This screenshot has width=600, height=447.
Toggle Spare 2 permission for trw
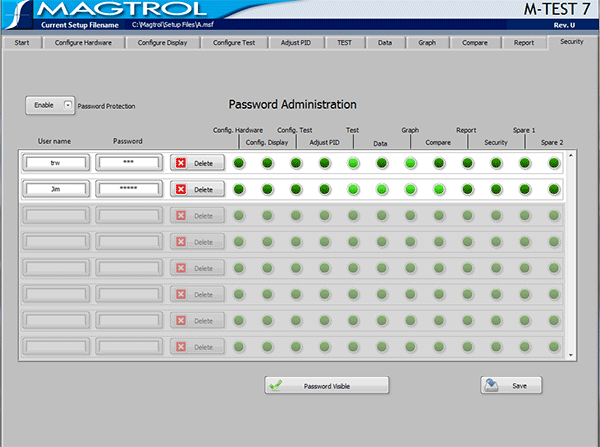pyautogui.click(x=554, y=163)
